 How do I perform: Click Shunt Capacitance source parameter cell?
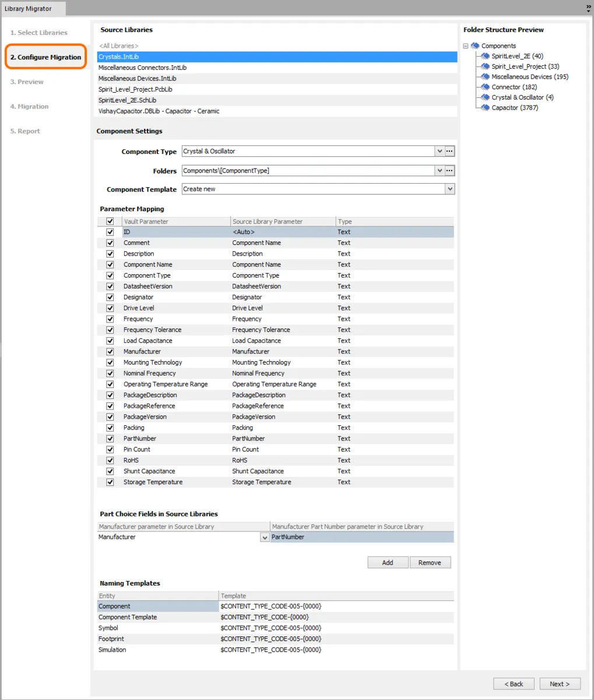tap(283, 471)
